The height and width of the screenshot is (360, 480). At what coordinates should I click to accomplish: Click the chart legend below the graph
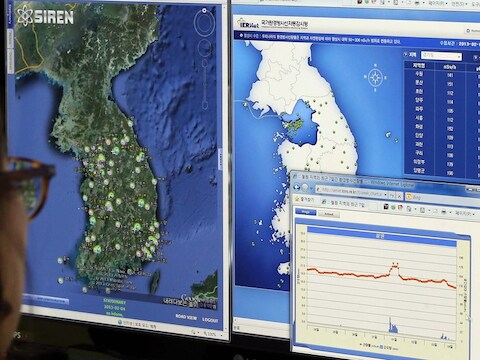(378, 347)
